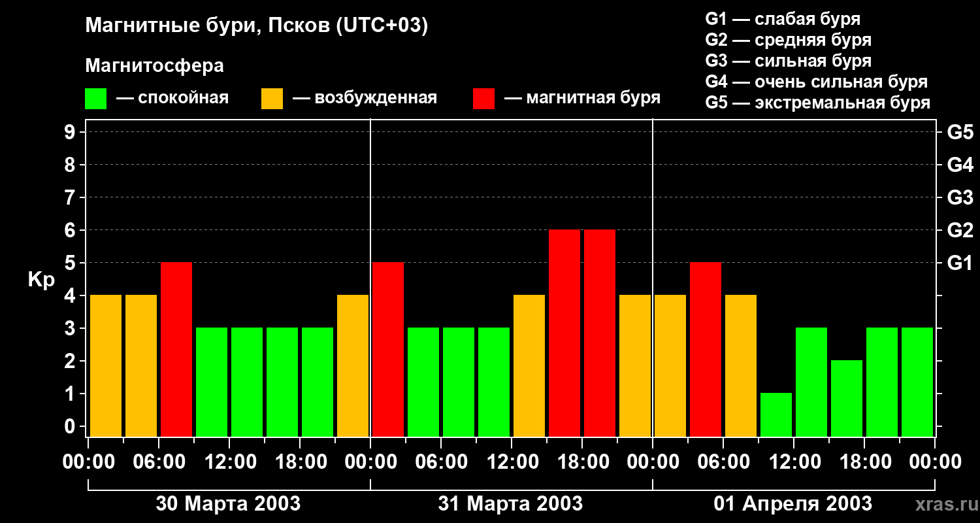Click the '— спокойная' legend label
Screen dimensions: 980x523
[x=172, y=98]
